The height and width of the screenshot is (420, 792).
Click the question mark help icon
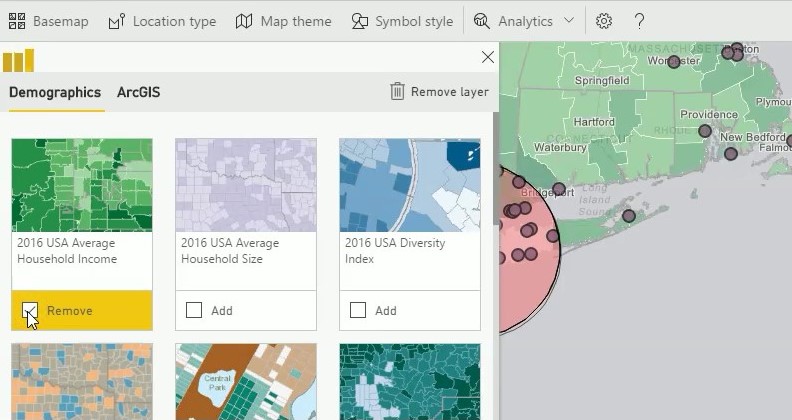click(640, 21)
